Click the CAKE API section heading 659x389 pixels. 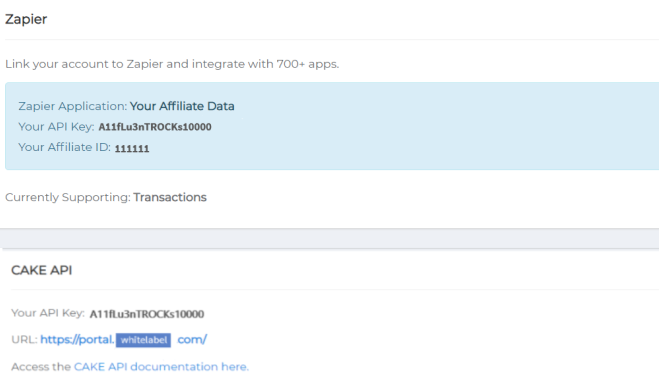pyautogui.click(x=42, y=270)
